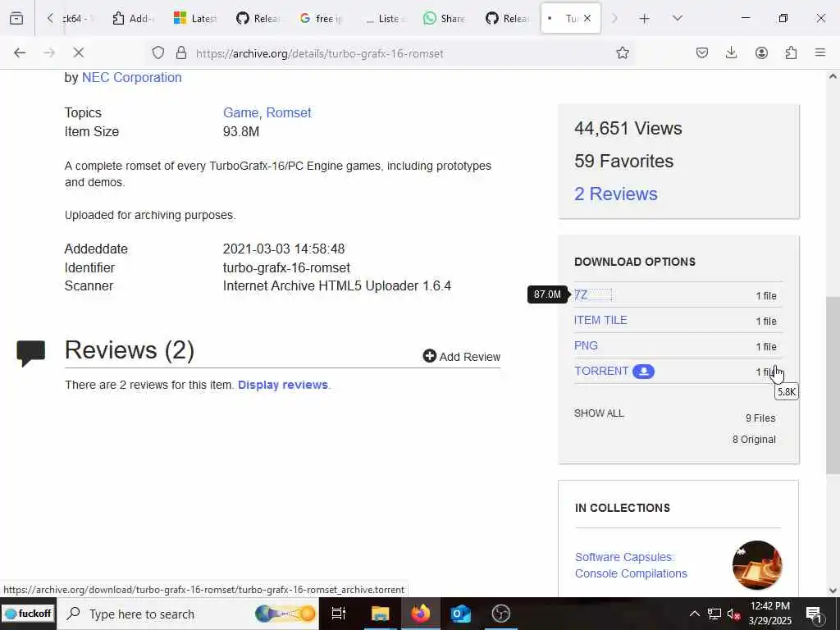
Task: Close the current Turbo tab
Action: [x=587, y=18]
